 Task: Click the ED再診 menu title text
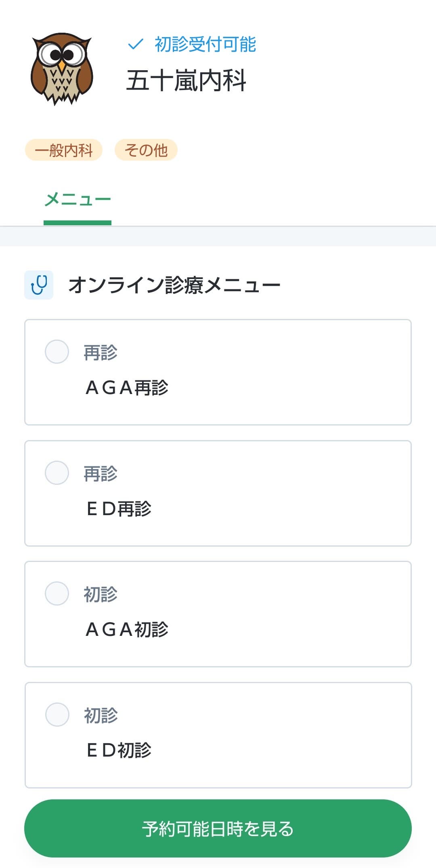[x=119, y=509]
